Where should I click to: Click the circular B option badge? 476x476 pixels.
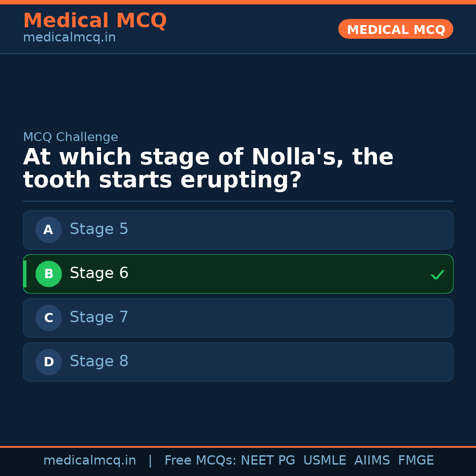coord(48,274)
